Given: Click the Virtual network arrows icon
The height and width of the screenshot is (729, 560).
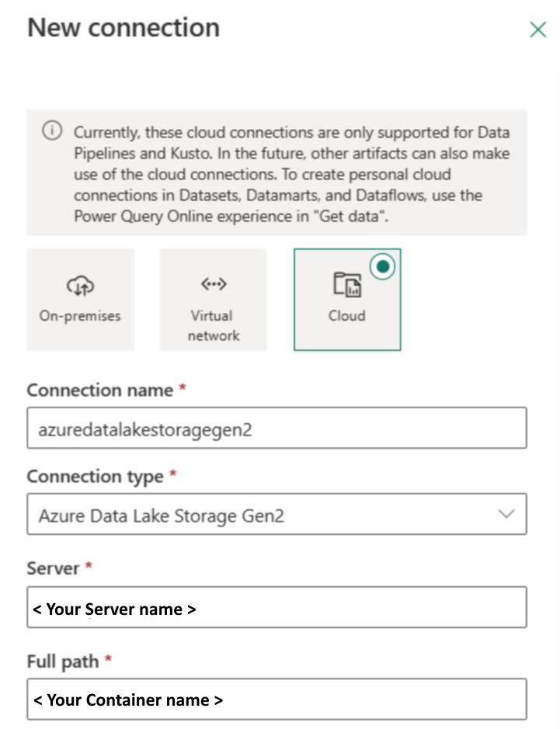Looking at the screenshot, I should pos(214,283).
